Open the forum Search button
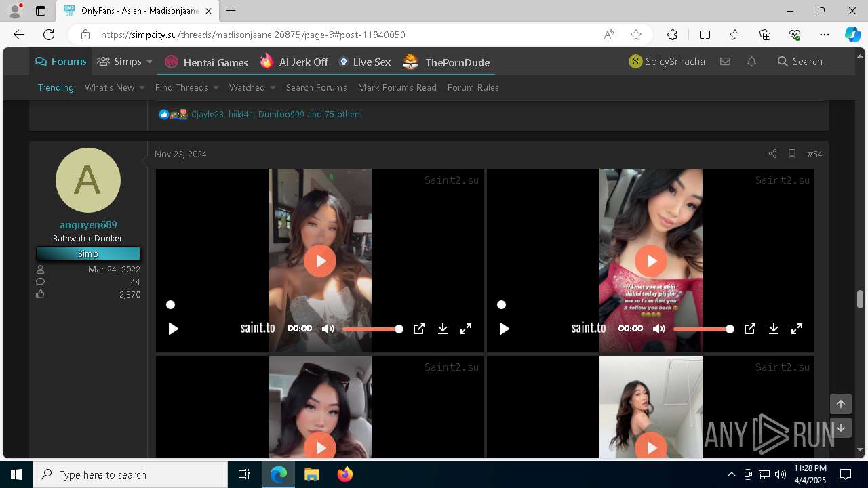 click(x=800, y=62)
